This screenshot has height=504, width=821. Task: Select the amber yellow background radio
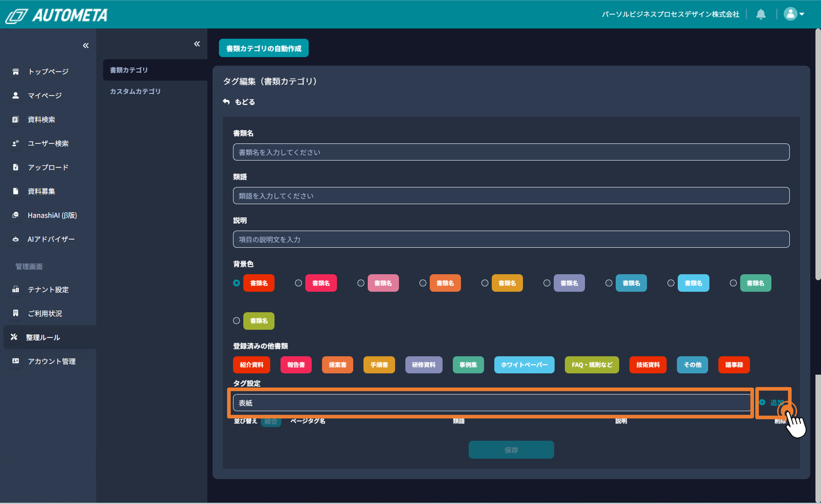pos(485,283)
